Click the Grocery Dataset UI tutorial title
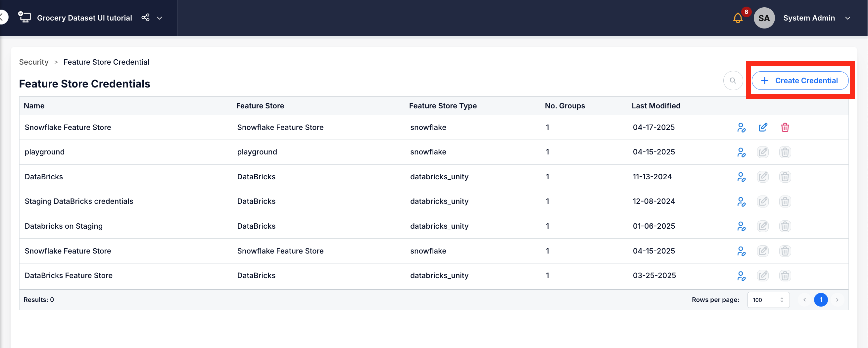 [x=84, y=18]
